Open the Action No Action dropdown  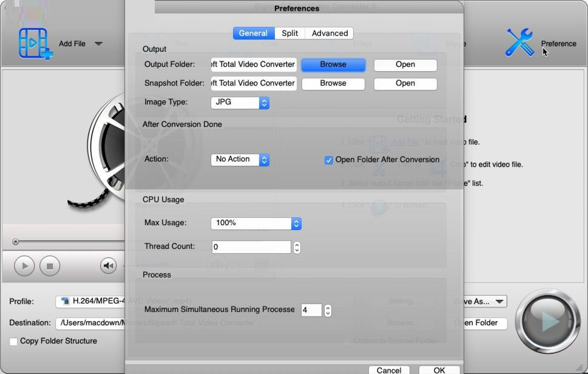[x=240, y=160]
